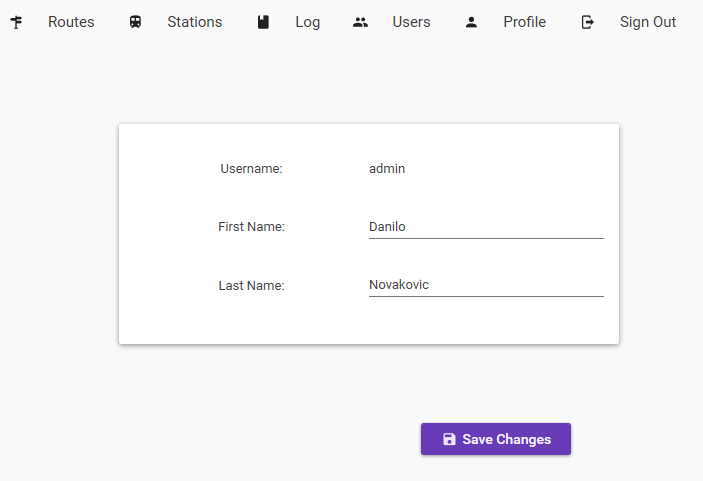
Task: Click the Save Changes button
Action: 496,439
